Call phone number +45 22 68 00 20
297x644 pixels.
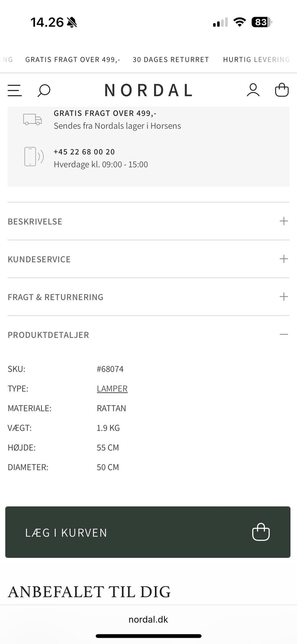(84, 152)
